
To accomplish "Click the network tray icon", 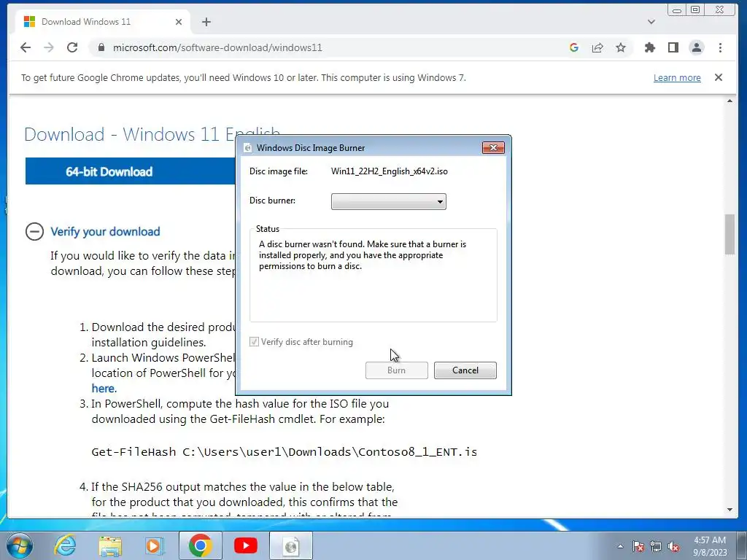I will click(656, 546).
